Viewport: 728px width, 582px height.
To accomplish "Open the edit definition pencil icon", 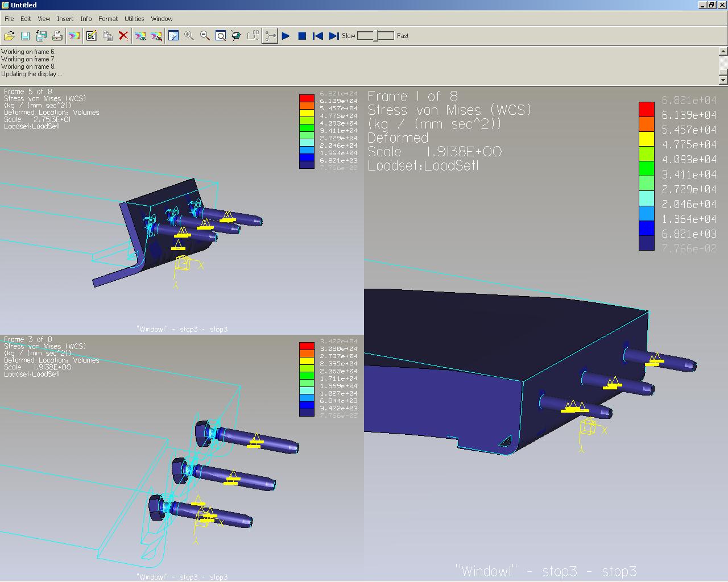I will click(x=91, y=36).
